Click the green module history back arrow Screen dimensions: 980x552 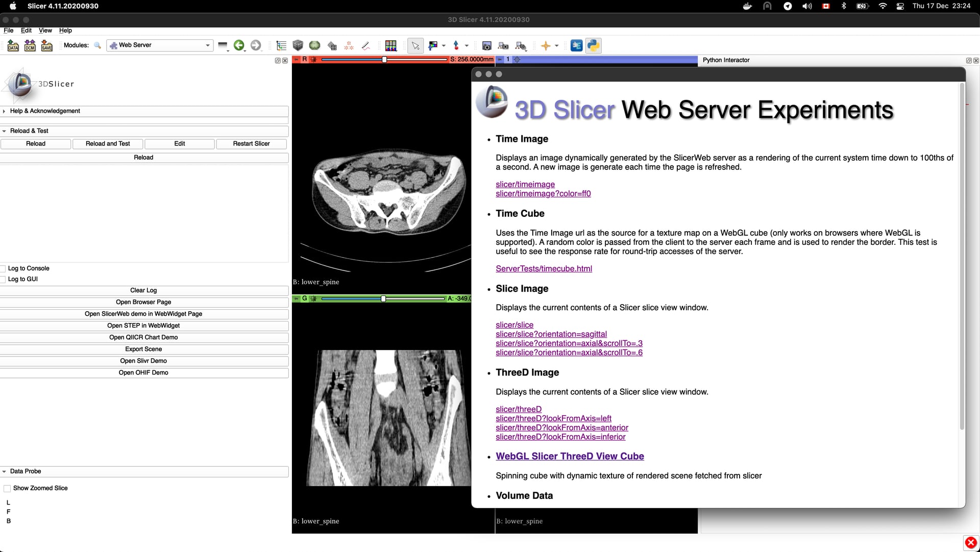tap(240, 45)
